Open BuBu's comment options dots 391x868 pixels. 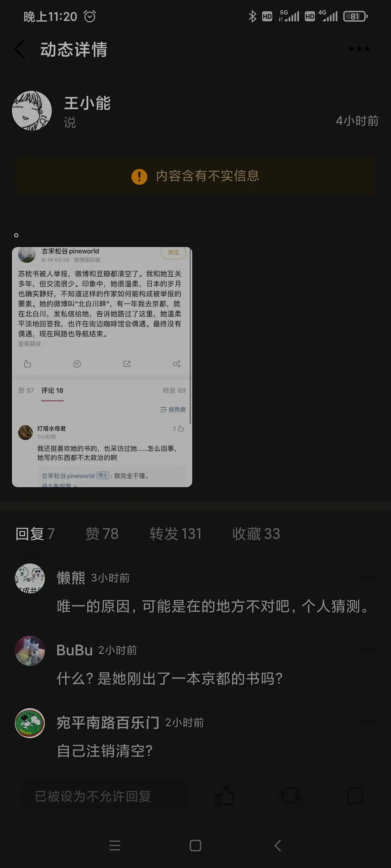pyautogui.click(x=368, y=650)
